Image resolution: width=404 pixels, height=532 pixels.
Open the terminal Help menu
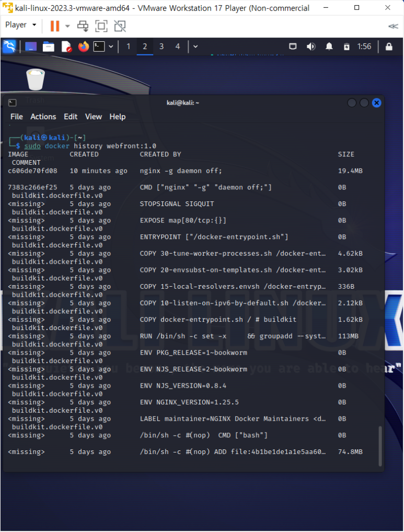[117, 117]
